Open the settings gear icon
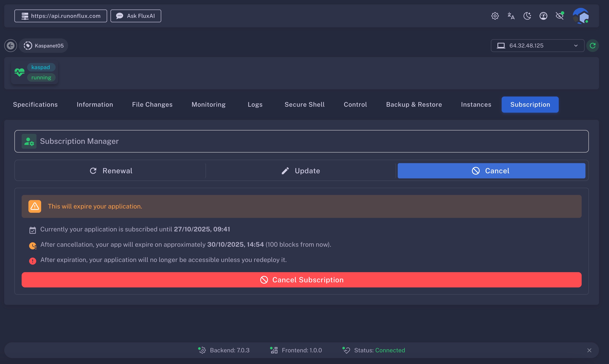The height and width of the screenshot is (364, 609). tap(495, 16)
